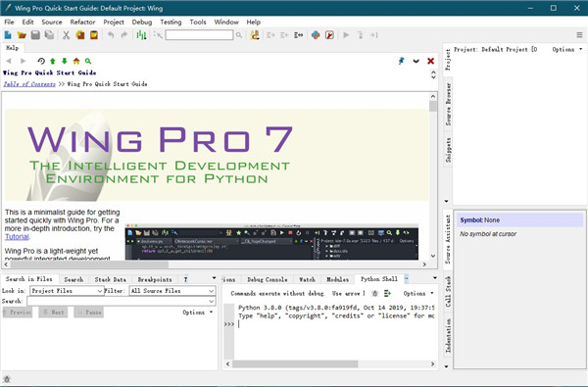The width and height of the screenshot is (588, 387).
Task: Open the Tools menu
Action: (x=198, y=22)
